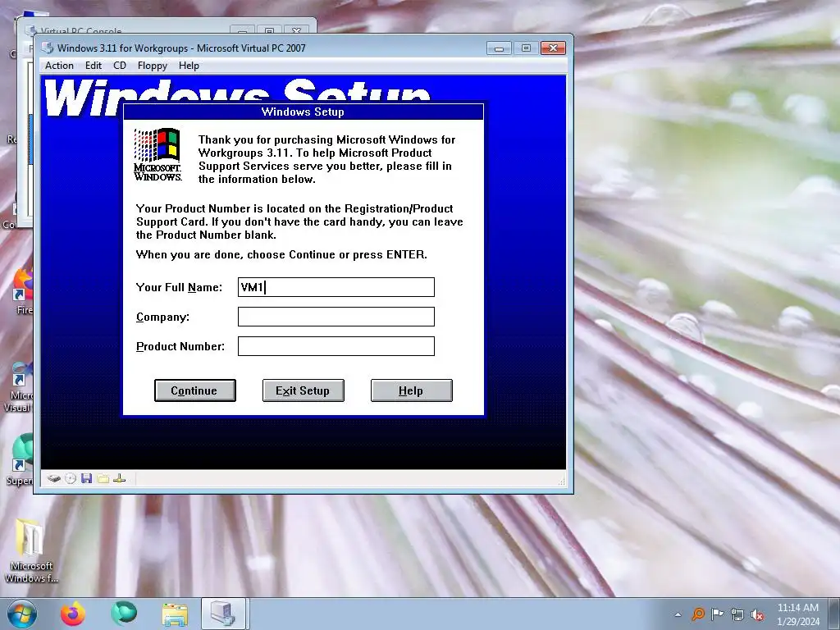Screen dimensions: 840x630
Task: Open the Action menu
Action: point(59,66)
